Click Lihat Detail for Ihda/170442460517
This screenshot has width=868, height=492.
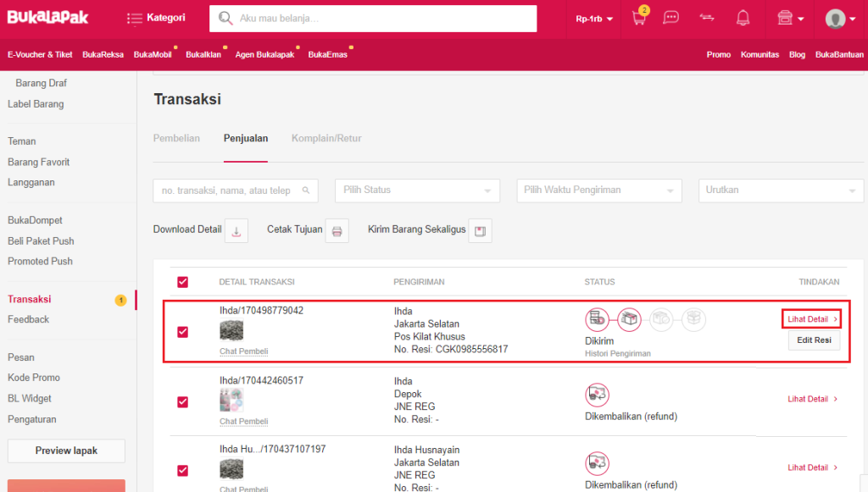tap(813, 399)
